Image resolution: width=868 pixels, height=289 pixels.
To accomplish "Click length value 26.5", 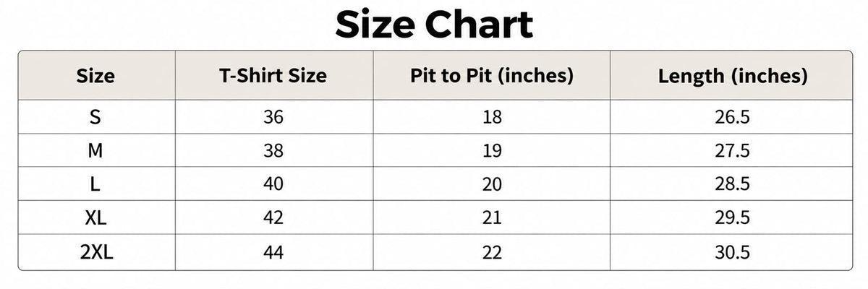I will pos(732,117).
